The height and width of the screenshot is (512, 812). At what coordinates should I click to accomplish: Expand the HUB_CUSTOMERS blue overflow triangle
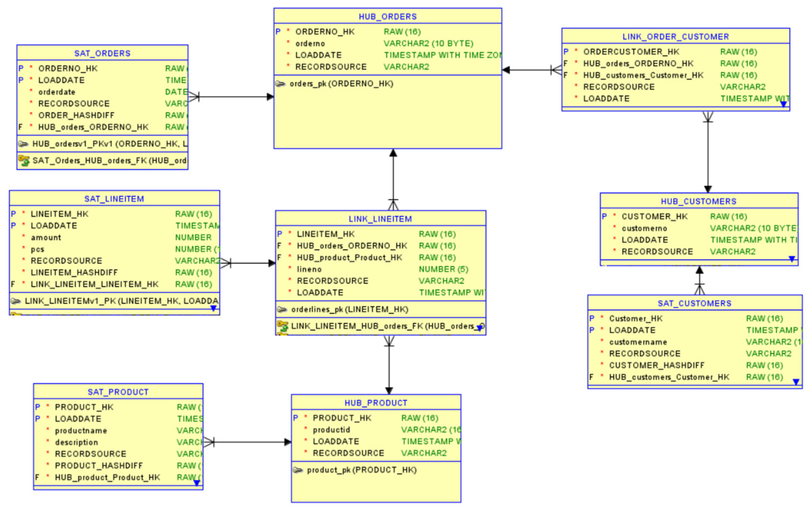[x=792, y=259]
